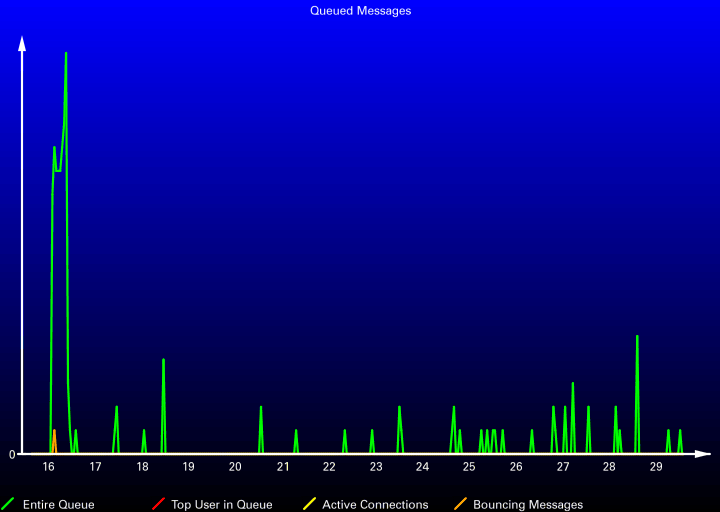Screen dimensions: 720x512
Task: Click the x-axis label 21
Action: 283,467
